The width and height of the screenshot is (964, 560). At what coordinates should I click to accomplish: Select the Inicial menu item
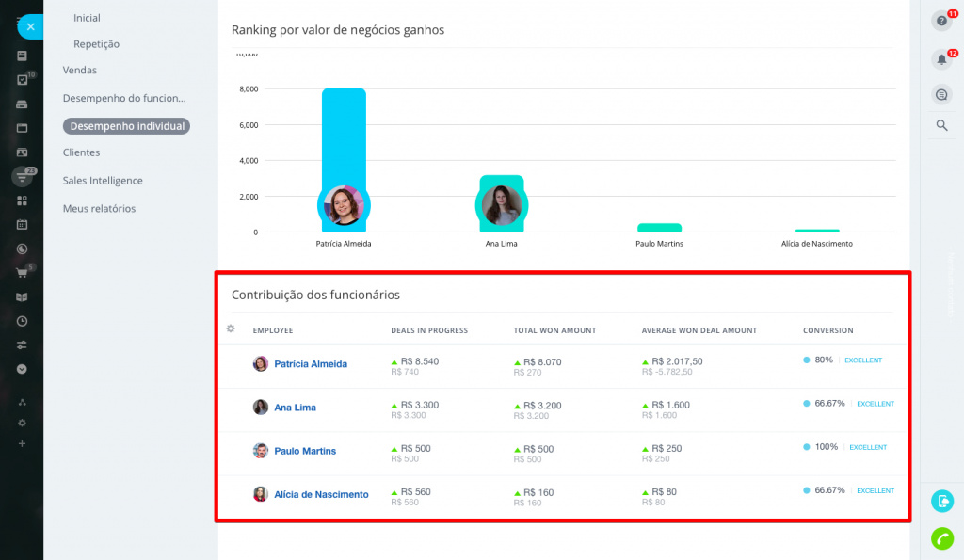(87, 19)
